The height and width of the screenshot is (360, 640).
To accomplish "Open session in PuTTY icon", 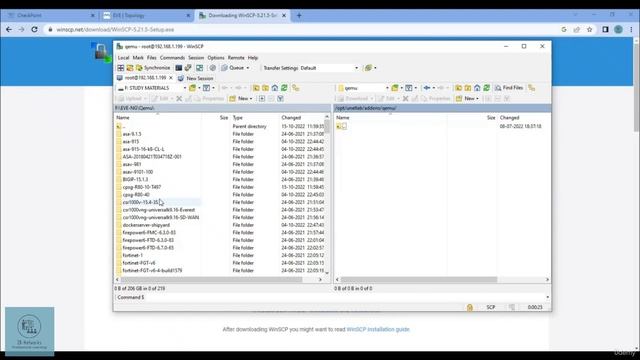I will [x=188, y=68].
